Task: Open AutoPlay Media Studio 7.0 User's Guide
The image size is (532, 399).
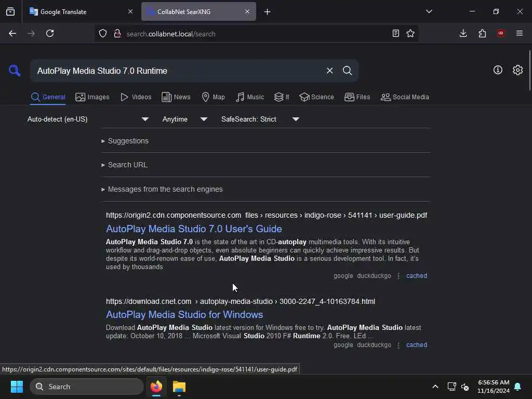Action: click(194, 229)
